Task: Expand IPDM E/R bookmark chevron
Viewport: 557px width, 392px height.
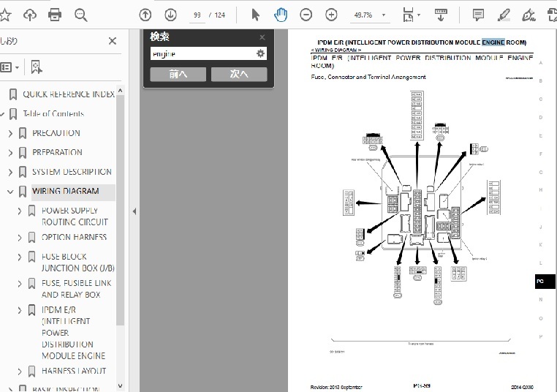Action: (x=20, y=310)
